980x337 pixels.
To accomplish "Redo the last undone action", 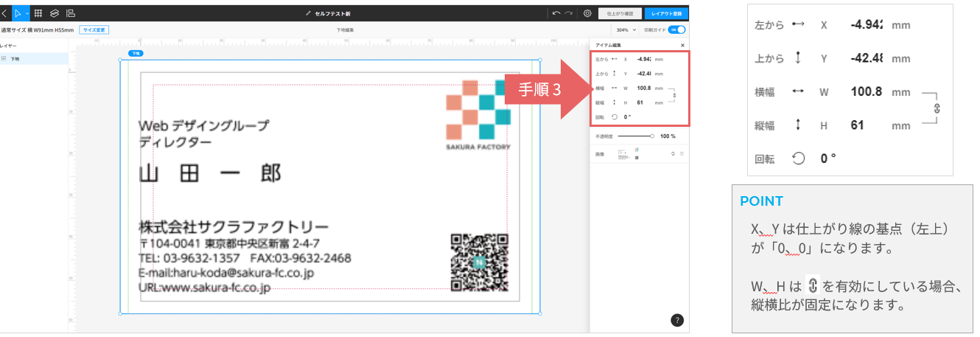I will [568, 13].
